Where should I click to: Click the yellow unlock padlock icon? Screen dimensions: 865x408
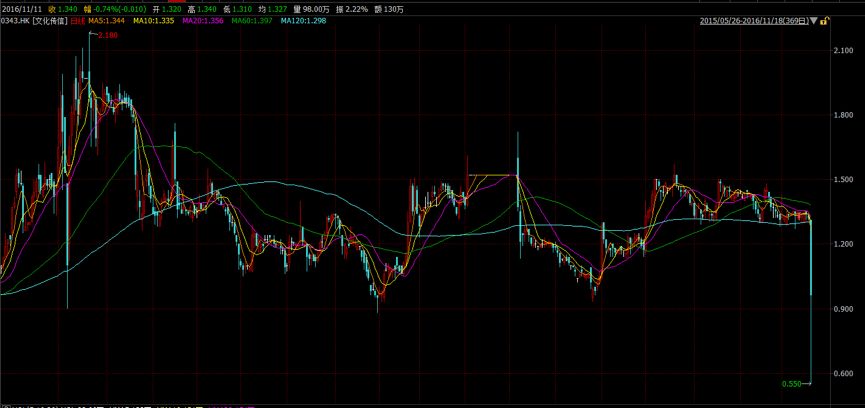coord(825,20)
